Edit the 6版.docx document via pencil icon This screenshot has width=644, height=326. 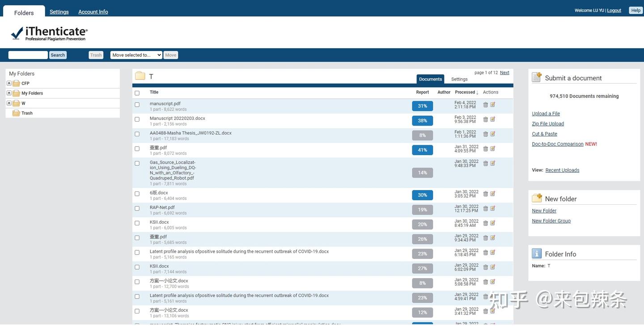[x=492, y=194]
